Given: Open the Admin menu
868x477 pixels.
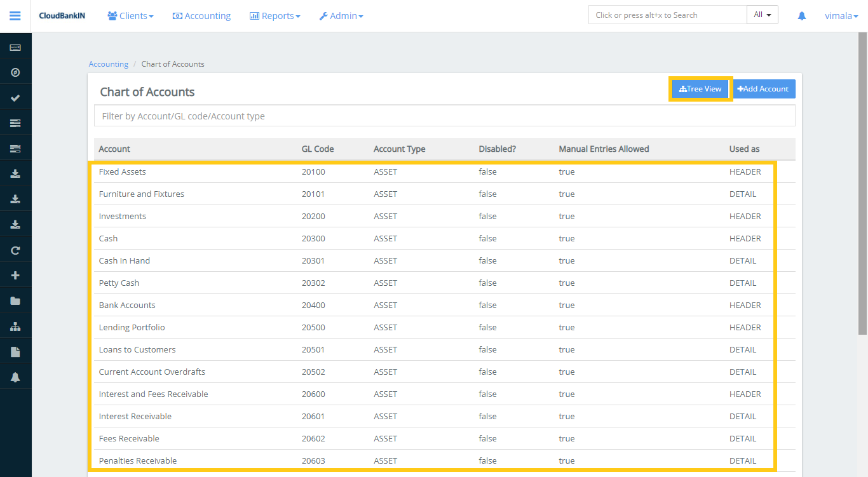Looking at the screenshot, I should [x=341, y=15].
